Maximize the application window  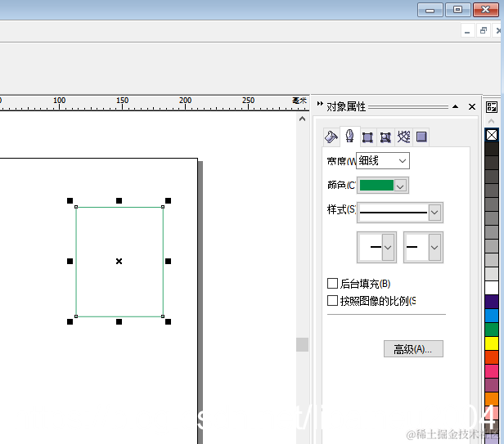(457, 10)
